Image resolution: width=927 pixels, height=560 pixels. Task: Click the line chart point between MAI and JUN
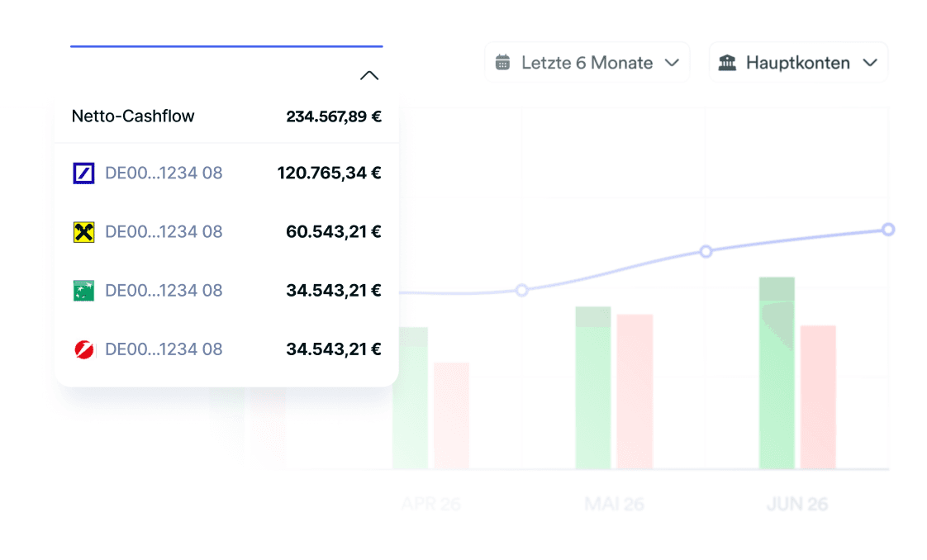click(706, 252)
